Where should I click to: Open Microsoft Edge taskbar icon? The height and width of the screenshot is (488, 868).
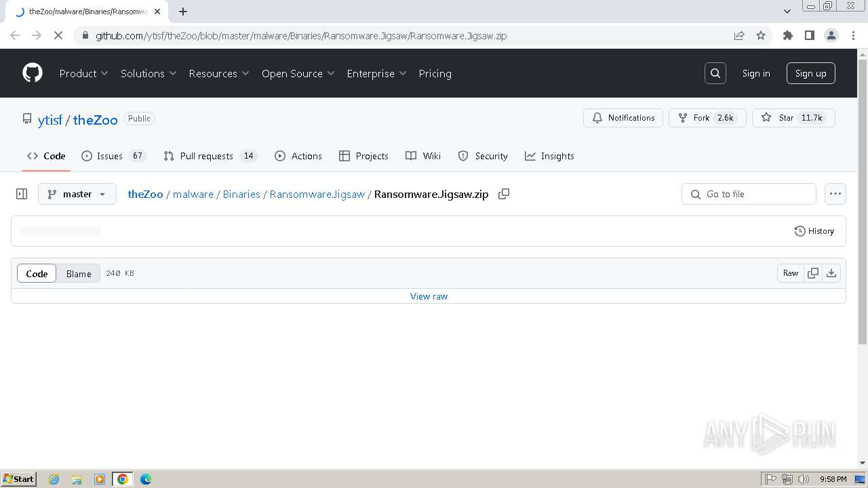pyautogui.click(x=146, y=479)
